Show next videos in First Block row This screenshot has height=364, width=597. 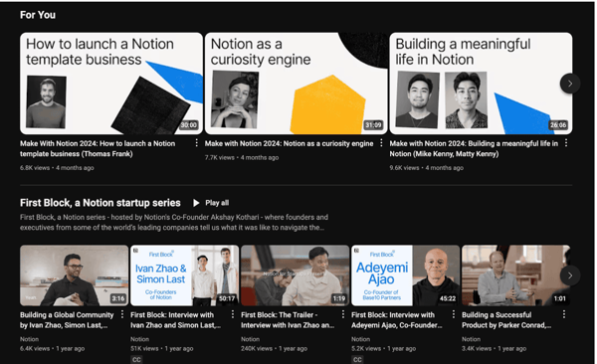pyautogui.click(x=570, y=275)
